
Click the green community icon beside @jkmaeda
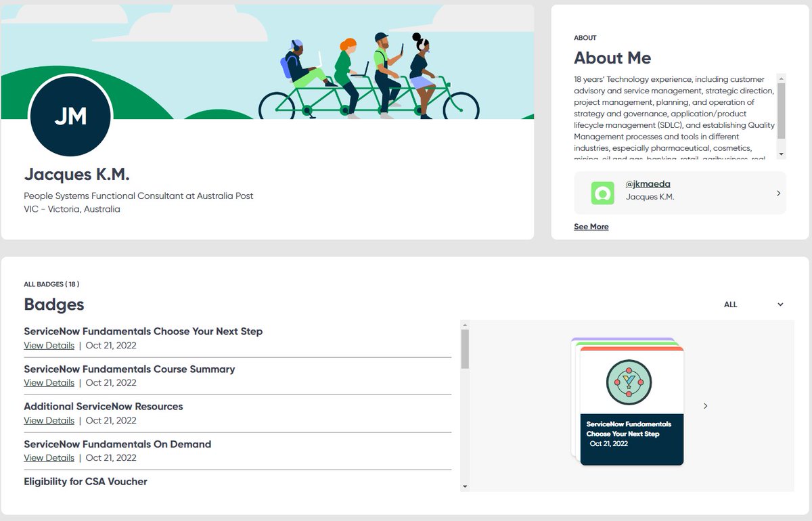[602, 193]
